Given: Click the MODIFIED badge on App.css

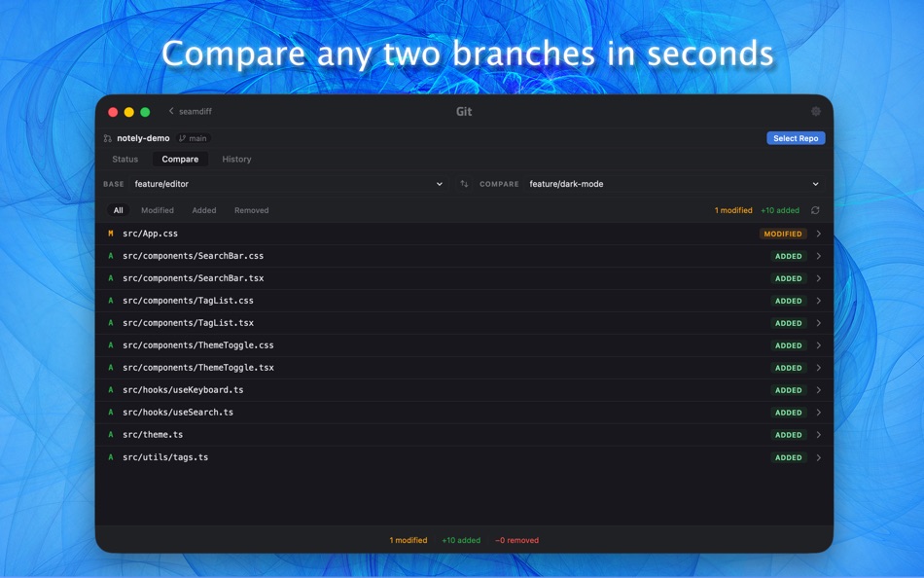Looking at the screenshot, I should point(783,234).
